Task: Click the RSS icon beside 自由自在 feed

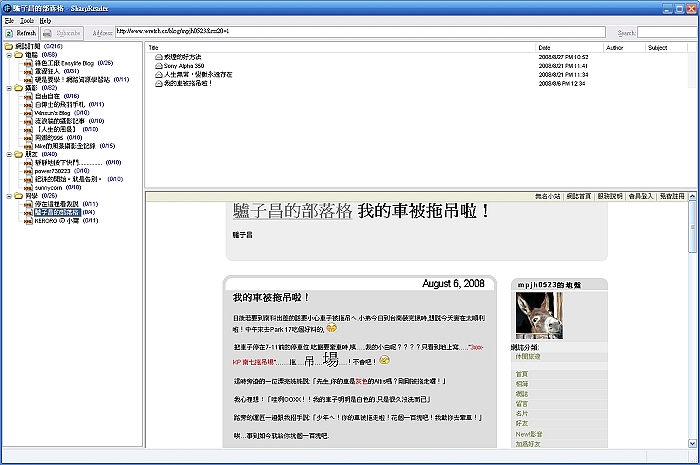Action: click(28, 96)
